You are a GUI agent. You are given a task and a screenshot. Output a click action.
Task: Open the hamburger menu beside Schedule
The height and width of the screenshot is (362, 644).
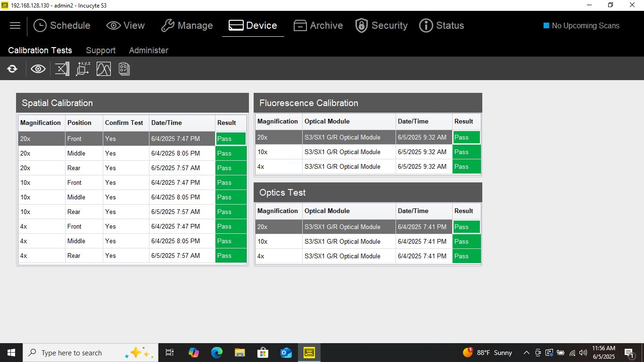(x=15, y=25)
